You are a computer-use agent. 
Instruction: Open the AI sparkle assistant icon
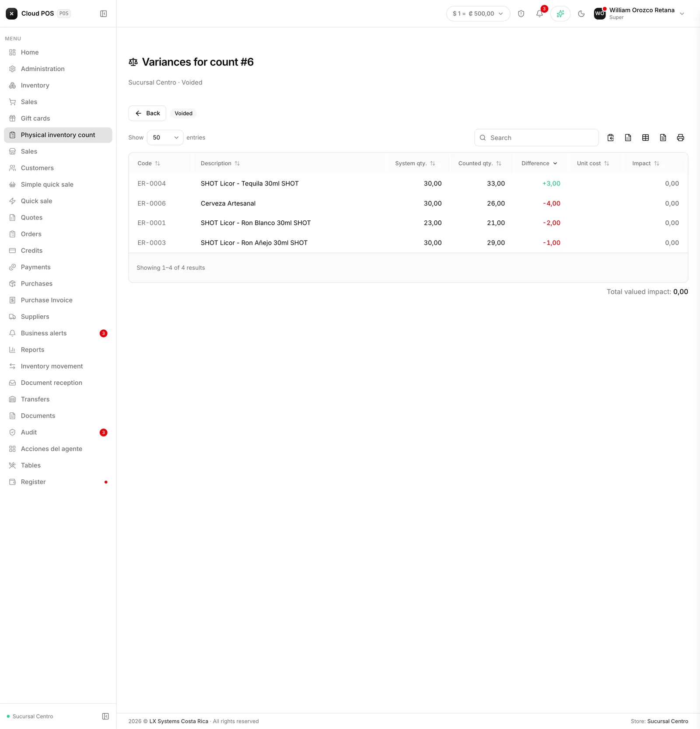(x=560, y=14)
